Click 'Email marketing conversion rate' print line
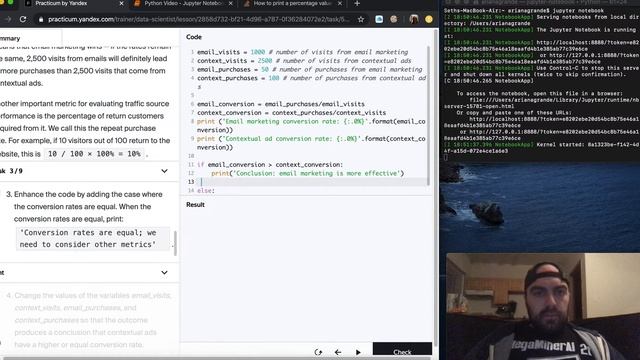Screen dimensions: 640x360 (311, 126)
